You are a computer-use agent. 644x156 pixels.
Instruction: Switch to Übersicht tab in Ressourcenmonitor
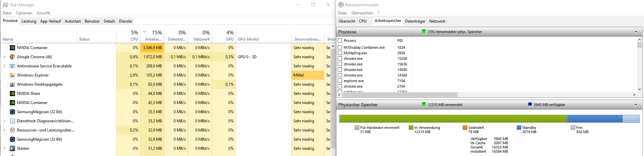tap(347, 21)
